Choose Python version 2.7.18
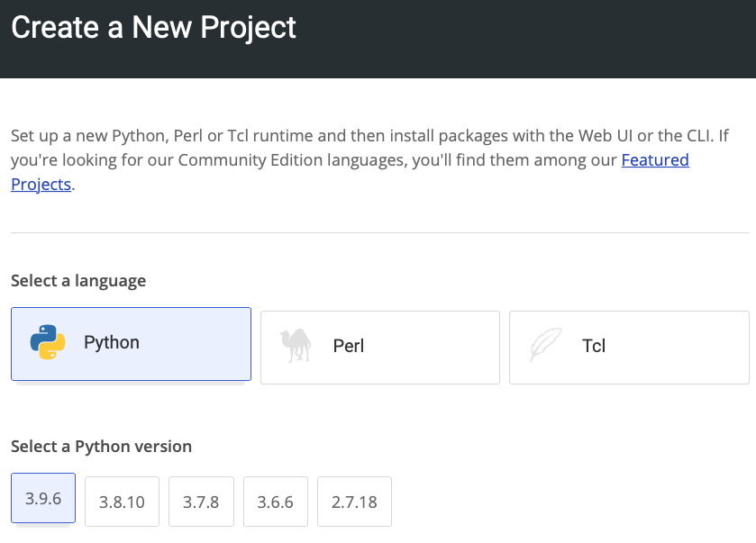Image resolution: width=756 pixels, height=543 pixels. 354,502
